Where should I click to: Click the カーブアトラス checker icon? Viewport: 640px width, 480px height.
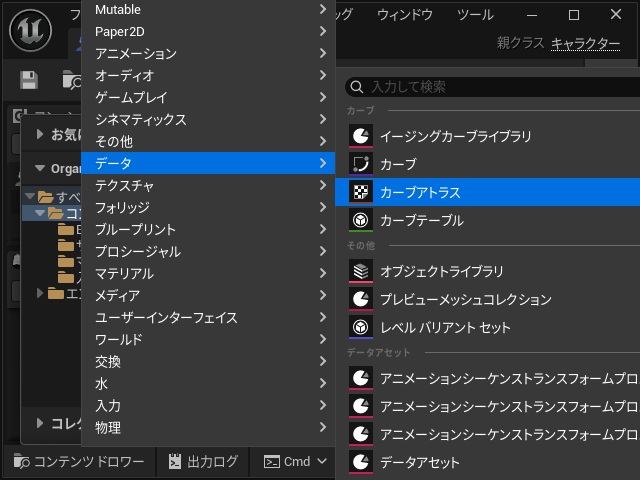[x=361, y=192]
